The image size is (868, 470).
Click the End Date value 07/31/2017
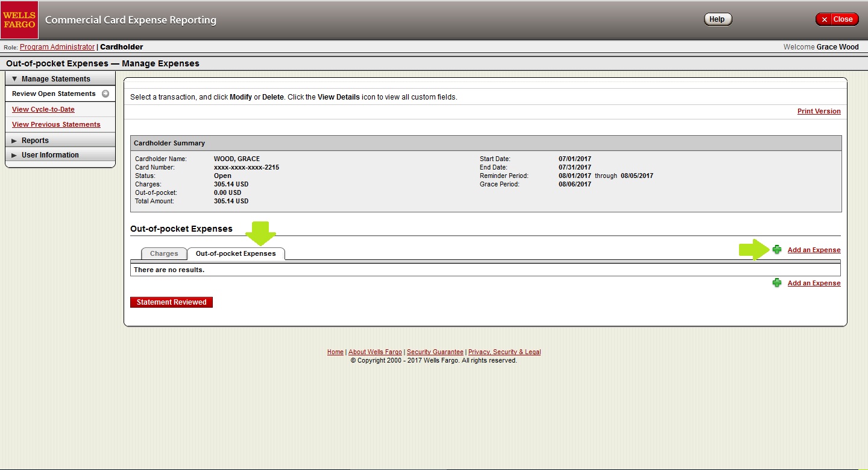pos(575,167)
